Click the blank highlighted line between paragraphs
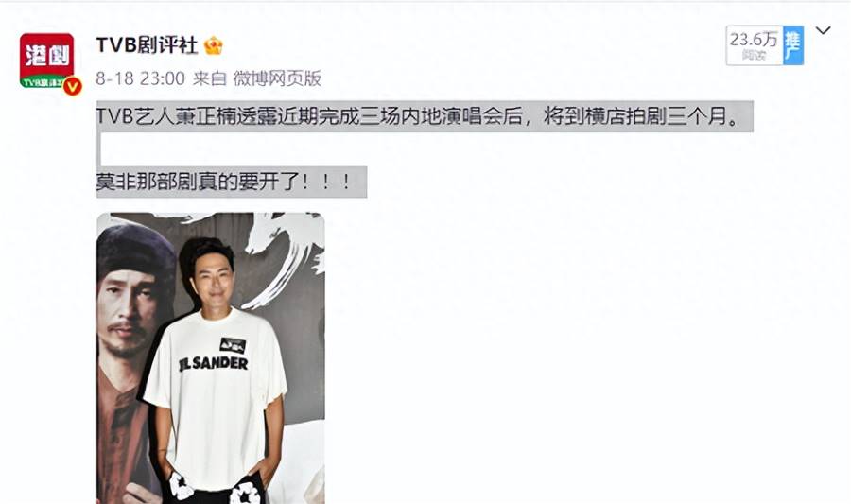The width and height of the screenshot is (851, 504). [x=98, y=149]
